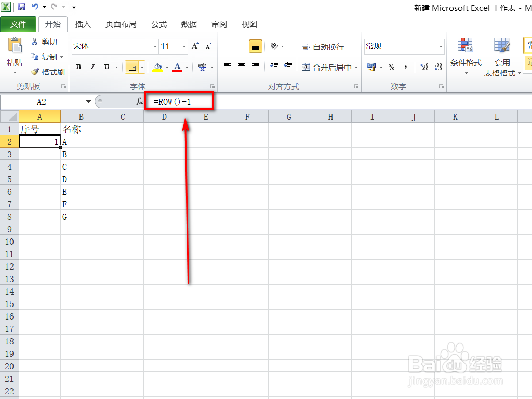Toggle Italic formatting
The width and height of the screenshot is (532, 399).
pyautogui.click(x=92, y=67)
